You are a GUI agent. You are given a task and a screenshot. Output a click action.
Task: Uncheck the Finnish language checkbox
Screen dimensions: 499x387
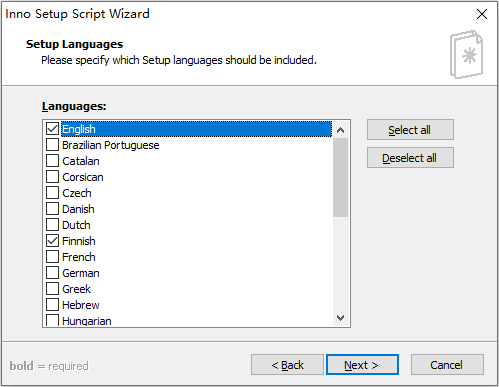point(52,241)
